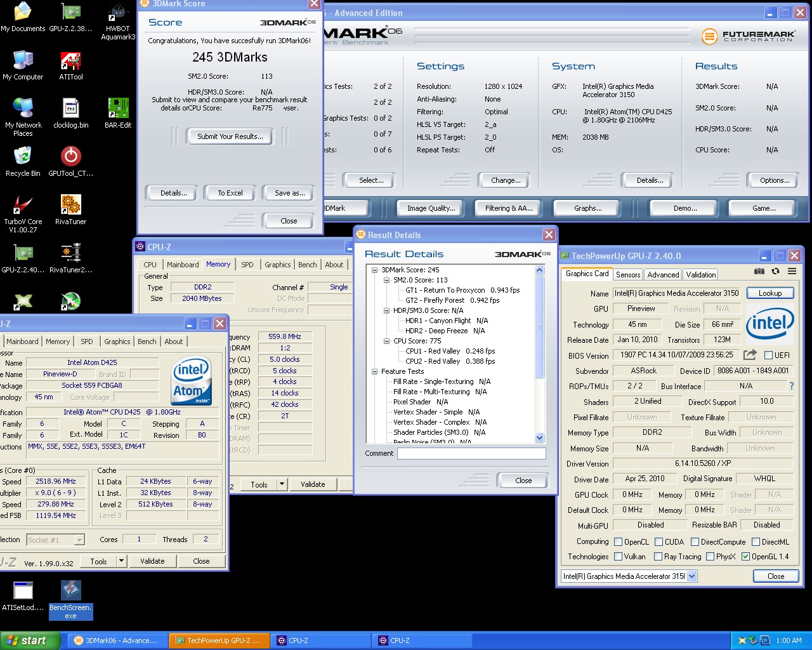This screenshot has width=812, height=650.
Task: Toggle DirectML checkbox
Action: pyautogui.click(x=756, y=542)
